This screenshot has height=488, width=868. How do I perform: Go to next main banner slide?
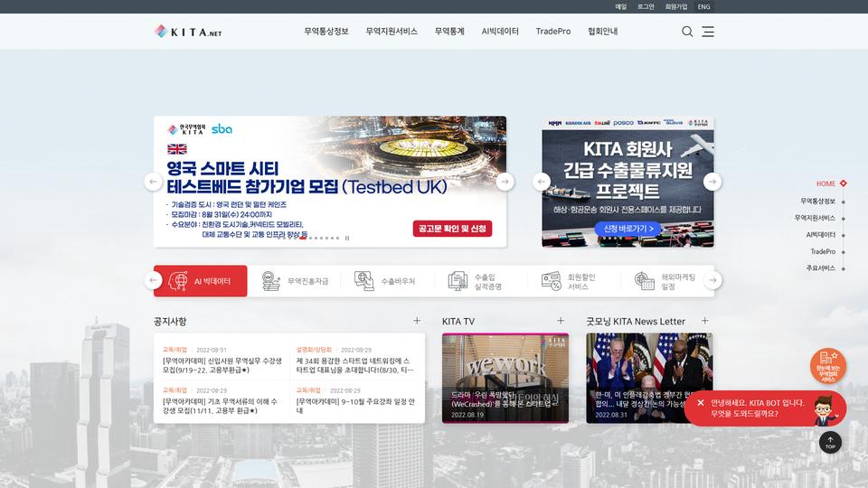505,182
